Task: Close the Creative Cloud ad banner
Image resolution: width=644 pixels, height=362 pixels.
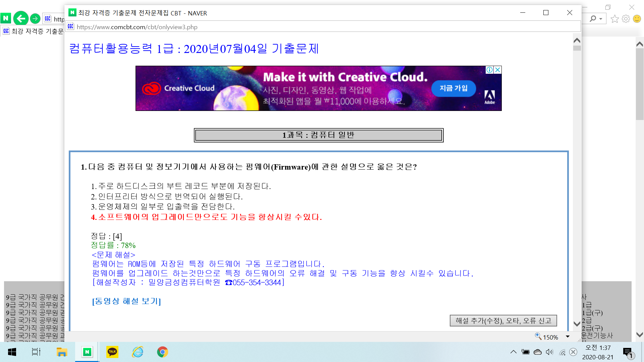Action: (498, 70)
